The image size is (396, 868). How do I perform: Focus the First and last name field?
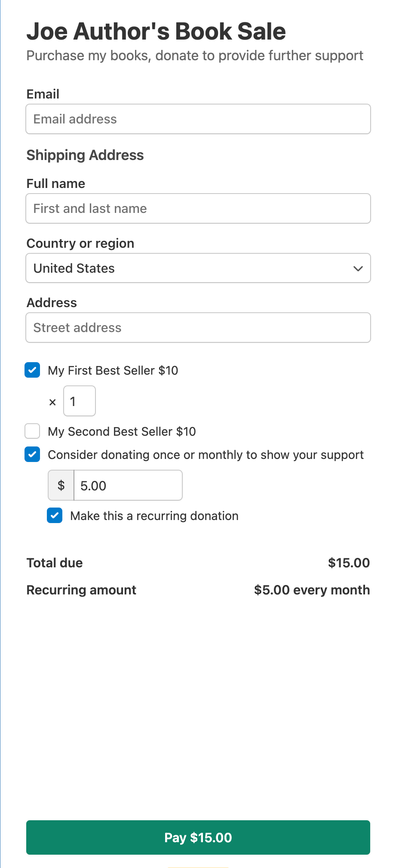point(198,209)
